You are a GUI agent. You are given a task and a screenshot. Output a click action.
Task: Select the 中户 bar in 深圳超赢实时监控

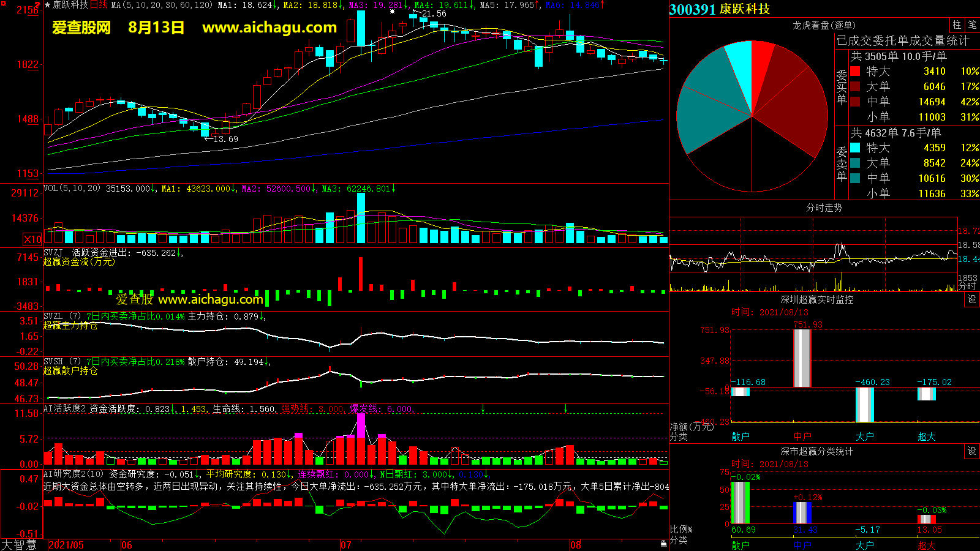click(802, 358)
